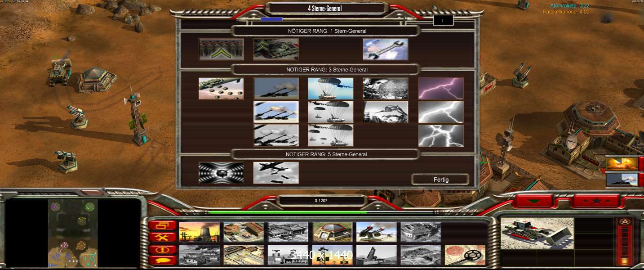The width and height of the screenshot is (644, 270).
Task: Click the red overlapping-windows button
Action: coord(162,225)
